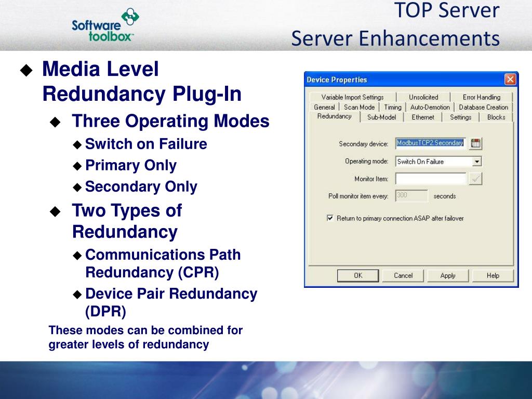Open the Scan Mode tab
Screen dimensions: 532x399
click(360, 107)
